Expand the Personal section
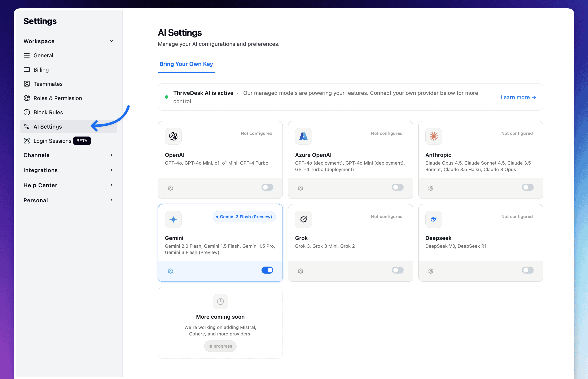588x379 pixels. [x=69, y=200]
